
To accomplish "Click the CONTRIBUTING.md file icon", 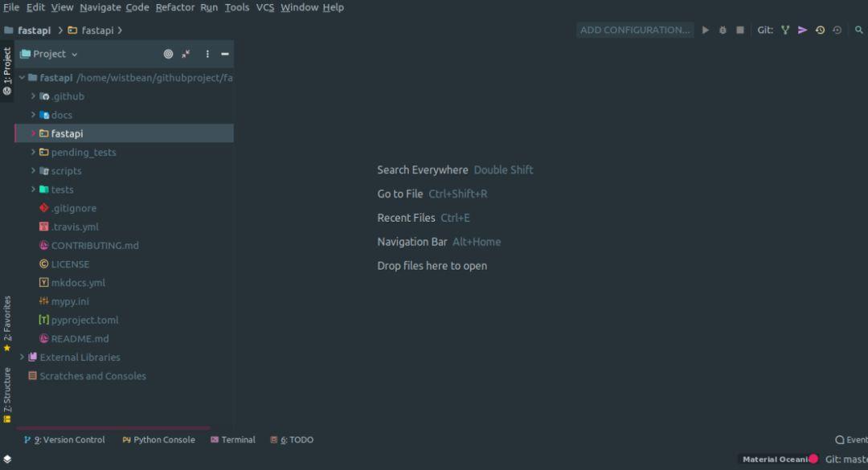I will coord(43,245).
